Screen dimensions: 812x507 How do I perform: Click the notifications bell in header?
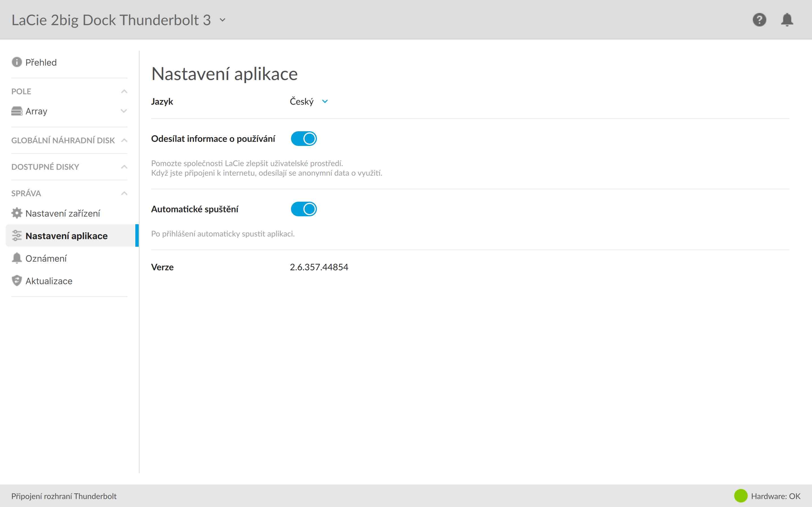coord(787,20)
